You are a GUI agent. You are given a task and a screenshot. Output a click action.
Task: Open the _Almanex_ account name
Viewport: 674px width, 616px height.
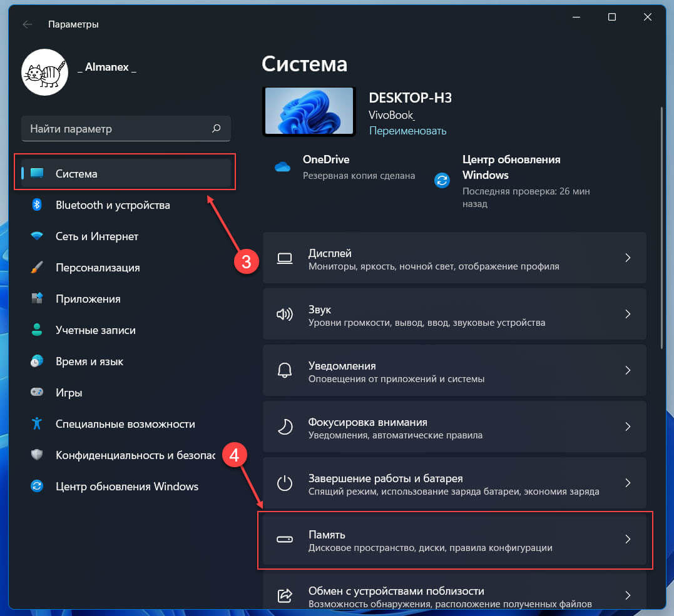pyautogui.click(x=107, y=67)
